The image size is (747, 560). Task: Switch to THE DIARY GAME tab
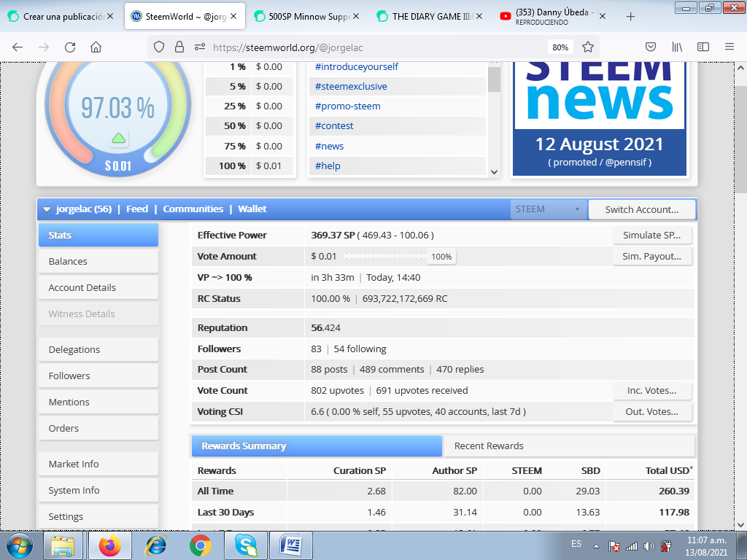pos(429,16)
